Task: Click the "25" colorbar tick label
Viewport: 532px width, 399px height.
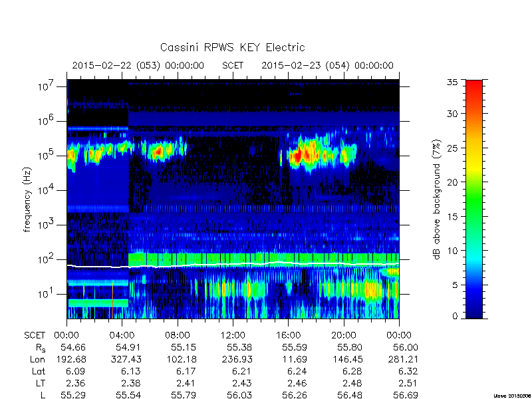Action: (x=453, y=148)
